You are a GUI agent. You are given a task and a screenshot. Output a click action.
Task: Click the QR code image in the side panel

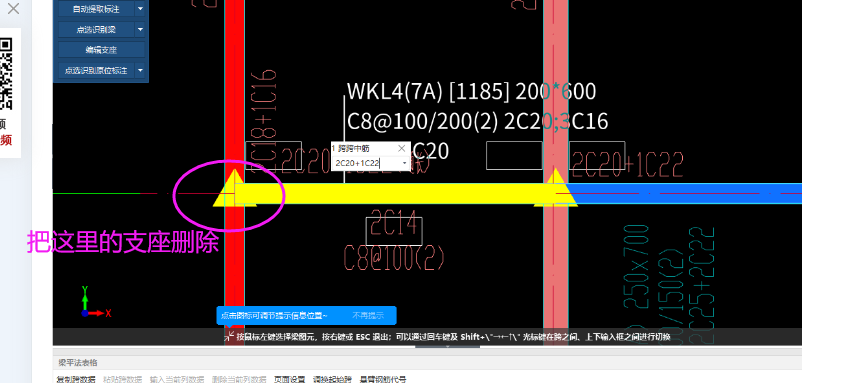coord(5,74)
